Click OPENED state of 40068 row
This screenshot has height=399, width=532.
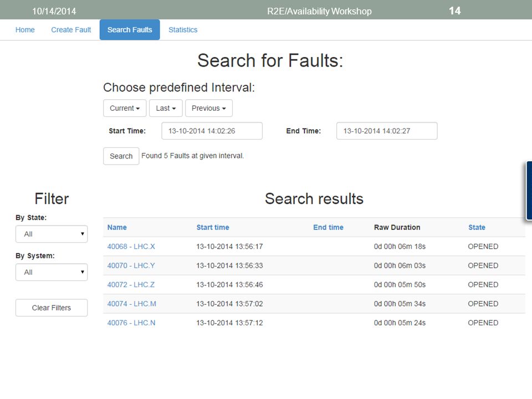pyautogui.click(x=483, y=246)
